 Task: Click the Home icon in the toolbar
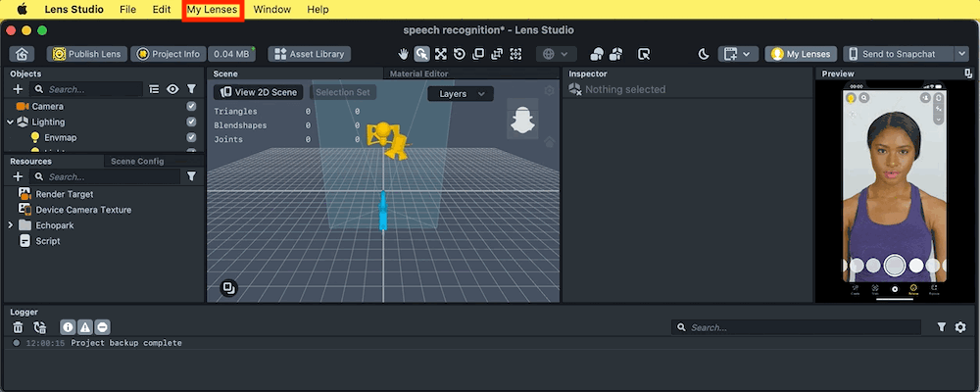(x=22, y=54)
